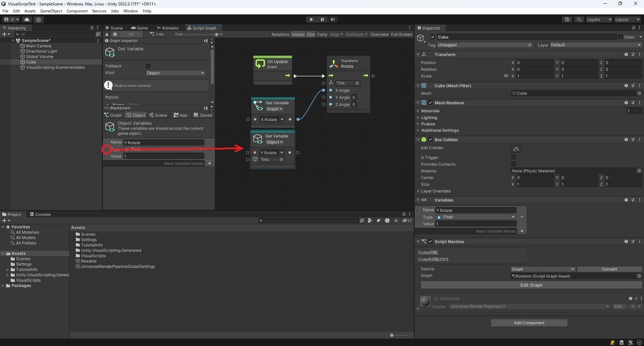Click the global search magnifier icon
This screenshot has width=644, height=346.
[579, 19]
